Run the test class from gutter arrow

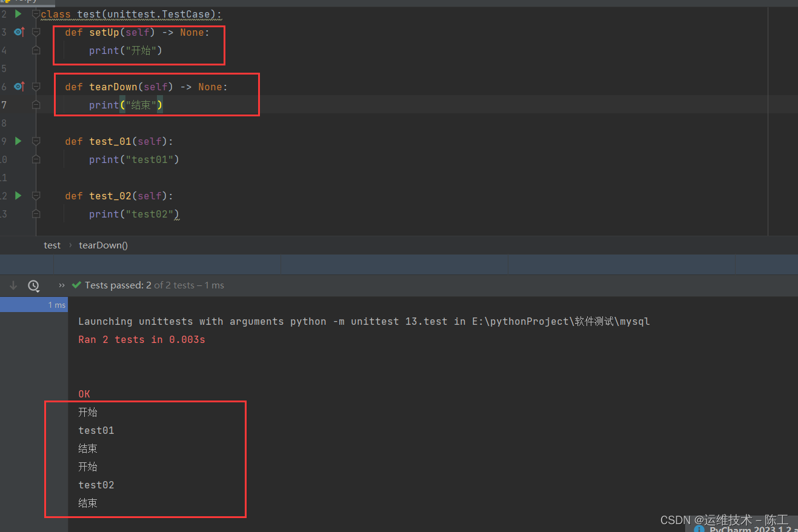[18, 13]
